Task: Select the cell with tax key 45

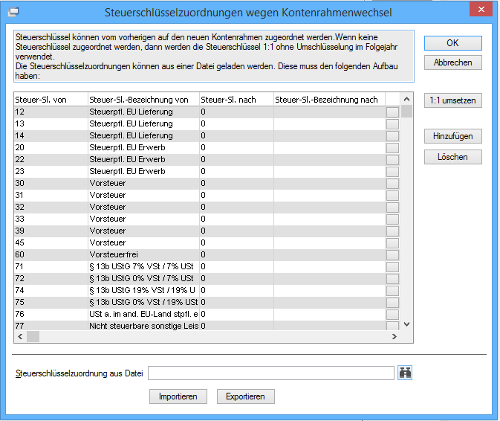Action: tap(51, 243)
